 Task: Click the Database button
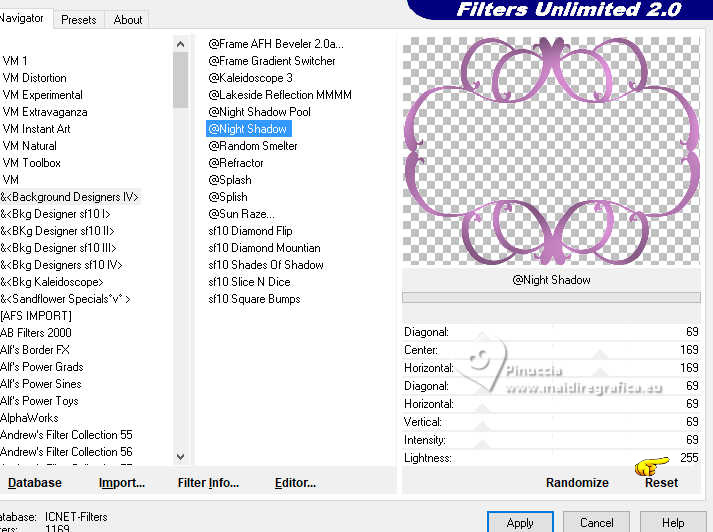pyautogui.click(x=35, y=482)
